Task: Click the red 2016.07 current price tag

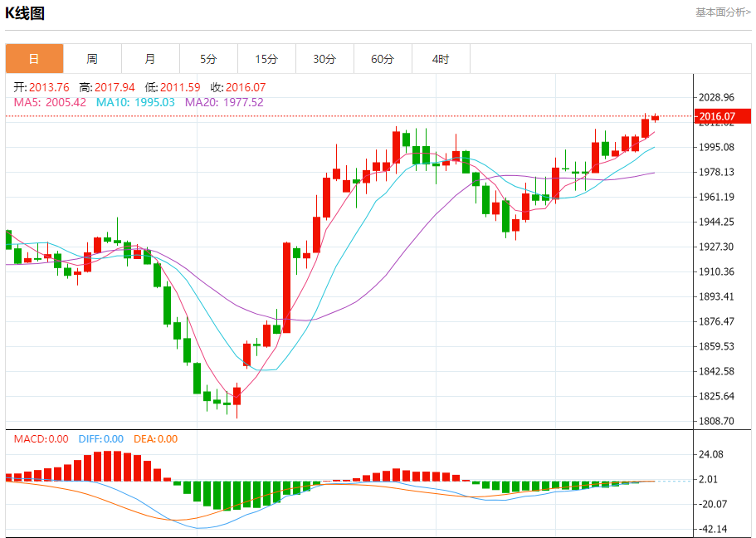Action: pyautogui.click(x=718, y=116)
